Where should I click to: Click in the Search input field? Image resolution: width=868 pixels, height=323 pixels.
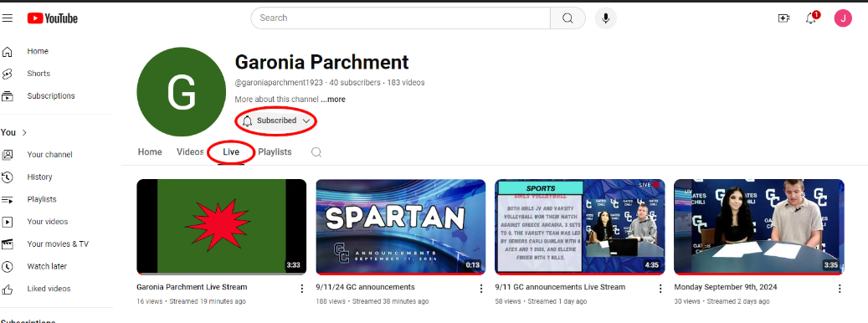coord(401,18)
